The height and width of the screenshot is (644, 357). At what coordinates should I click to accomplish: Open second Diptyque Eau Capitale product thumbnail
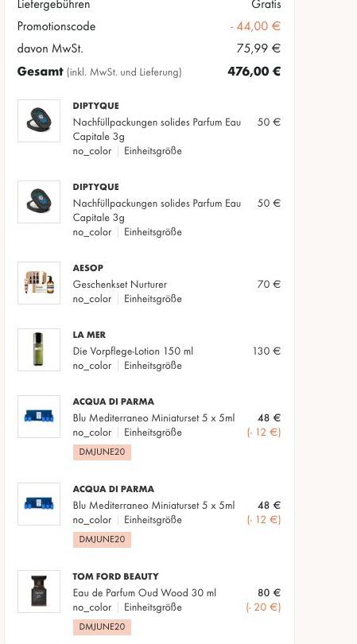tap(39, 202)
